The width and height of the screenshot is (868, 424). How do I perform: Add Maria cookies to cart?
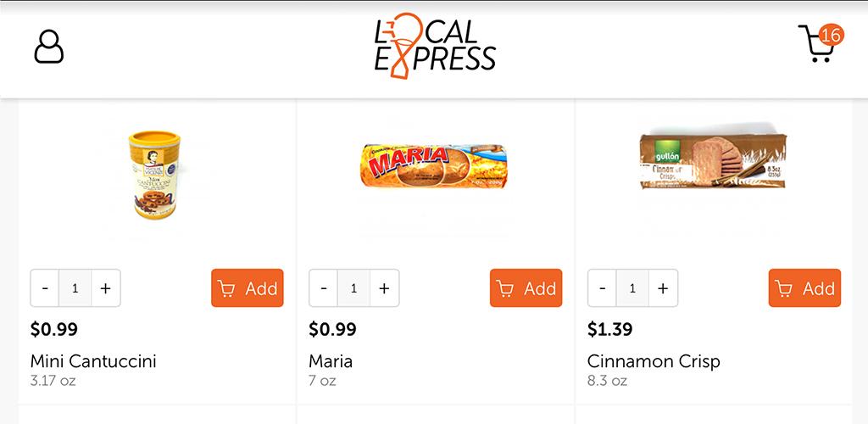click(526, 287)
